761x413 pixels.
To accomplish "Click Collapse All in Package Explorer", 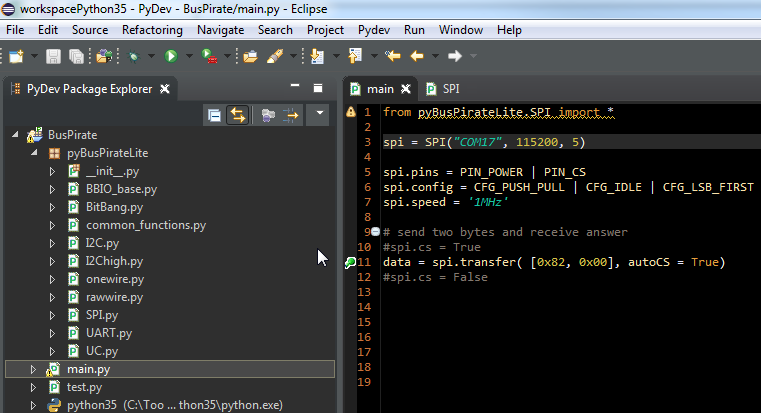I will pos(214,115).
